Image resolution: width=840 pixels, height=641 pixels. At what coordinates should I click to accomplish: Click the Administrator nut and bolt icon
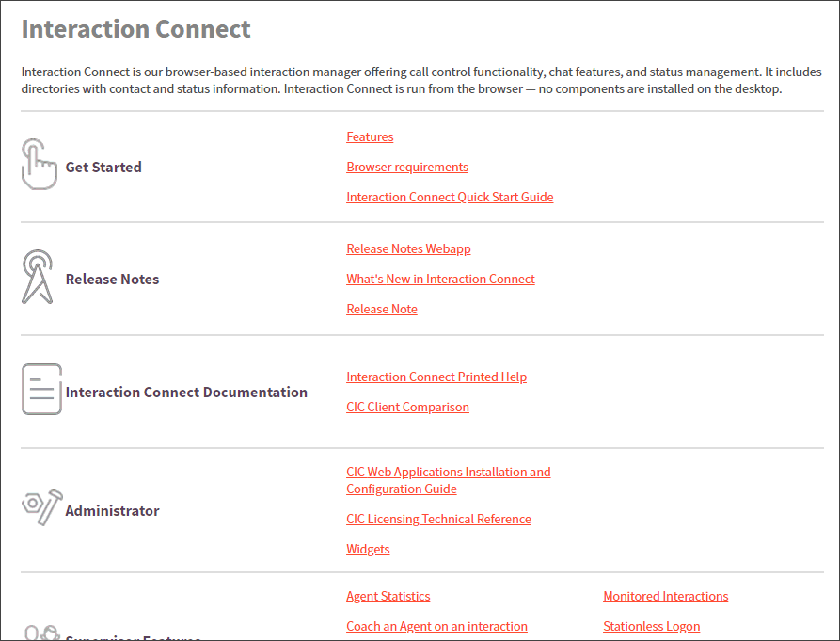pos(41,507)
